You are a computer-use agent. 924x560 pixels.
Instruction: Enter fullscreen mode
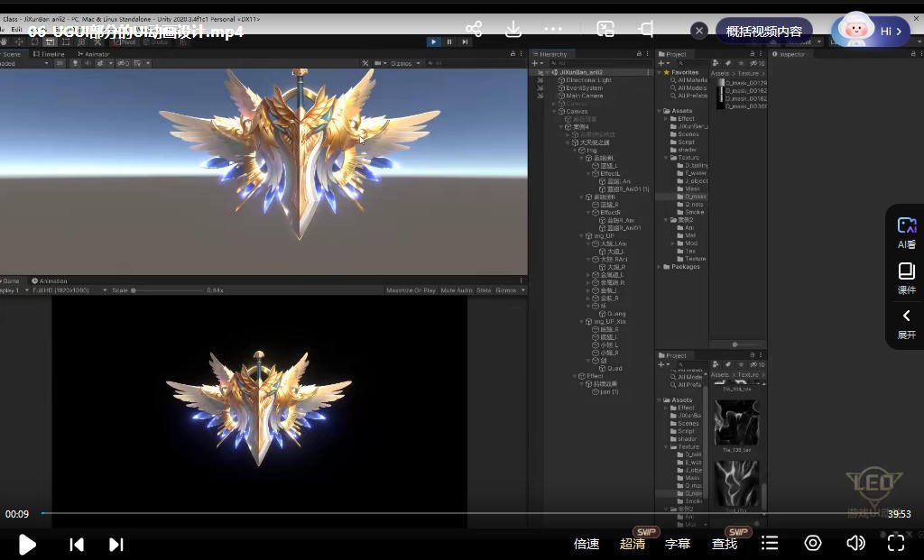(896, 543)
